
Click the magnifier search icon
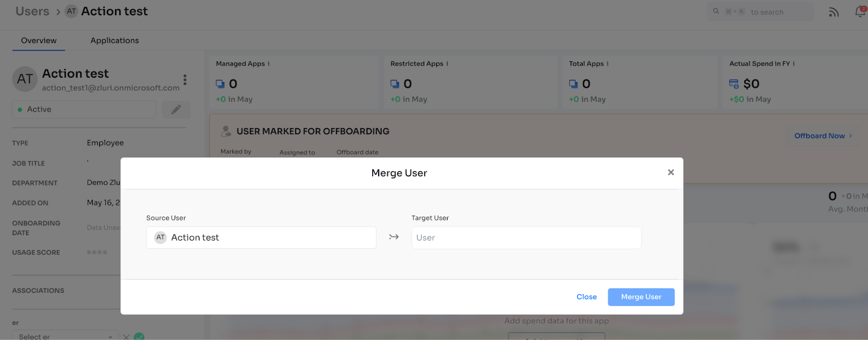716,11
